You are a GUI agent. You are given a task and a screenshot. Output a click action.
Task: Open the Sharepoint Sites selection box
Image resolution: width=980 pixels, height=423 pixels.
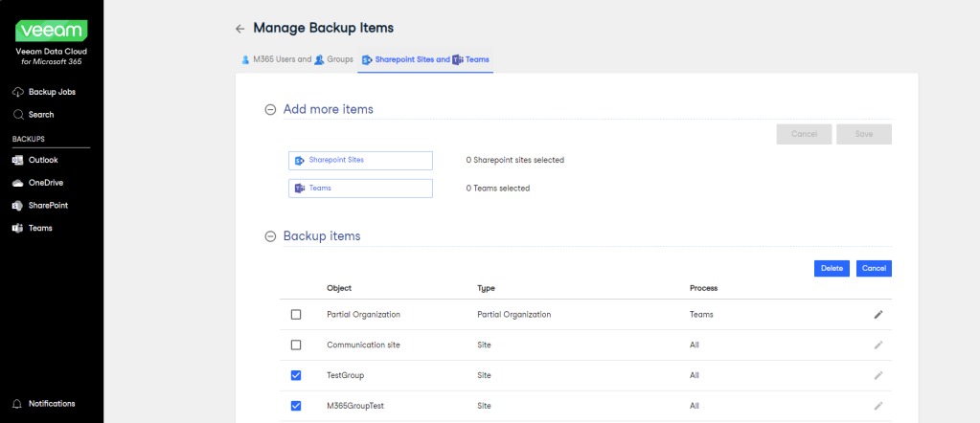click(x=360, y=160)
